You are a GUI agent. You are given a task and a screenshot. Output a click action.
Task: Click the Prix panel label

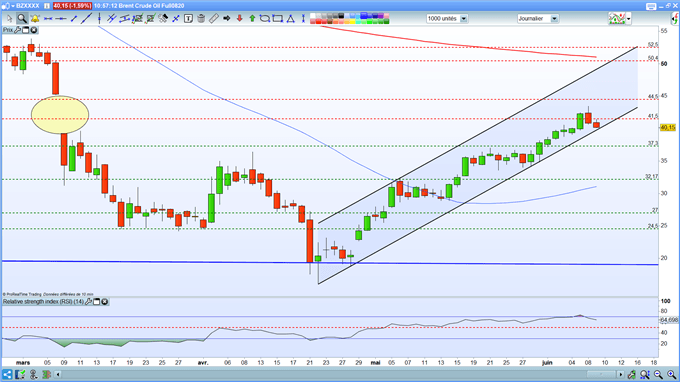click(8, 30)
